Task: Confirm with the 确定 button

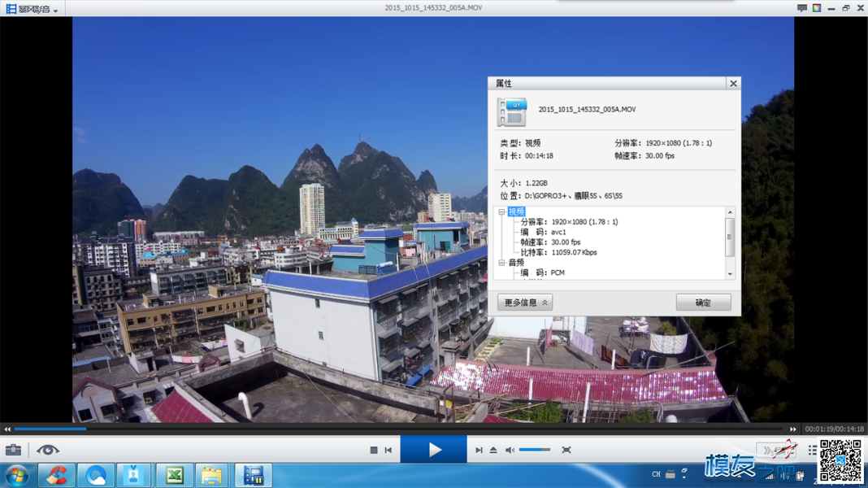Action: [703, 303]
